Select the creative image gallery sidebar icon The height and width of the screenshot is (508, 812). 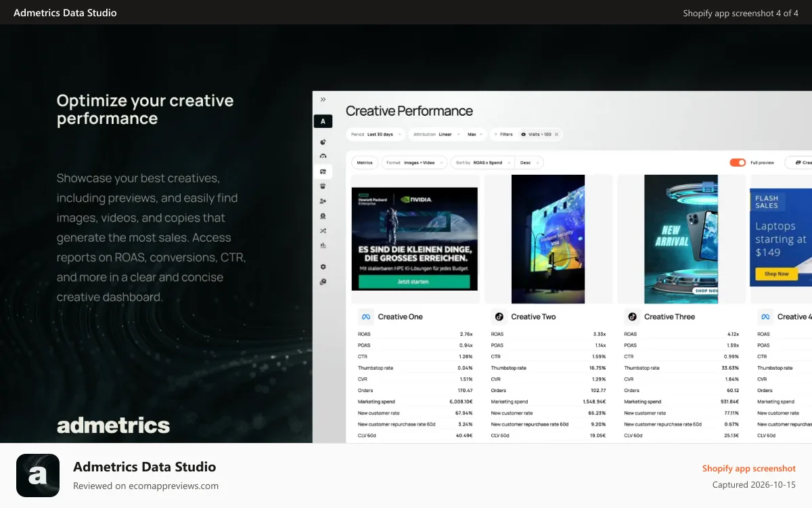coord(323,171)
